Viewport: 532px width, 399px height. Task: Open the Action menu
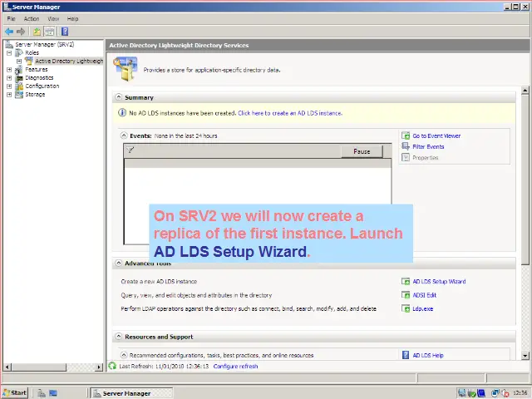(32, 18)
